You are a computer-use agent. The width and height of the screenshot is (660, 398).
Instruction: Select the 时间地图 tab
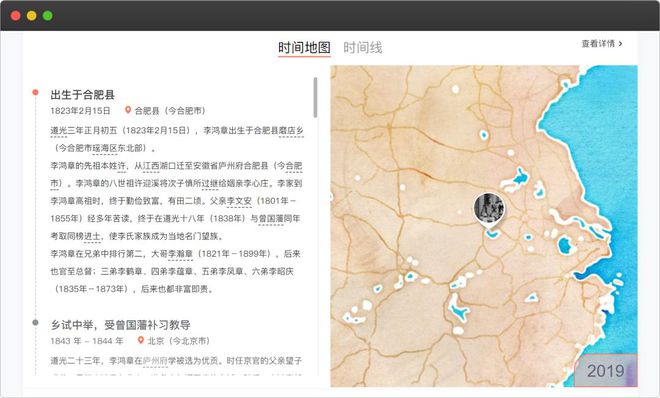point(304,48)
